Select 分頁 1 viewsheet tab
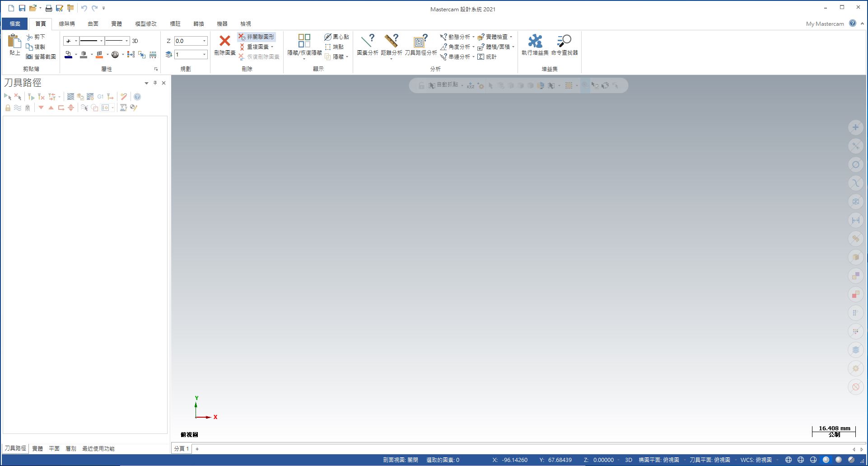The width and height of the screenshot is (868, 466). click(182, 449)
